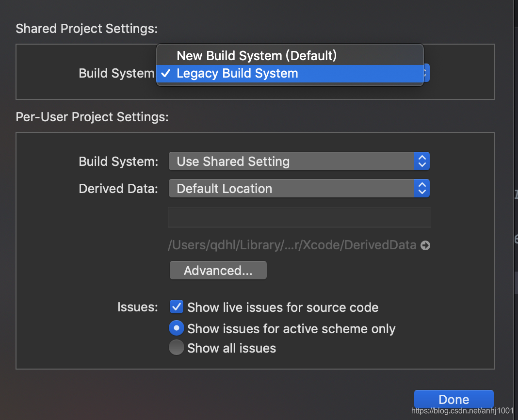The height and width of the screenshot is (420, 518).
Task: Select Show issues for active scheme only
Action: (x=177, y=328)
